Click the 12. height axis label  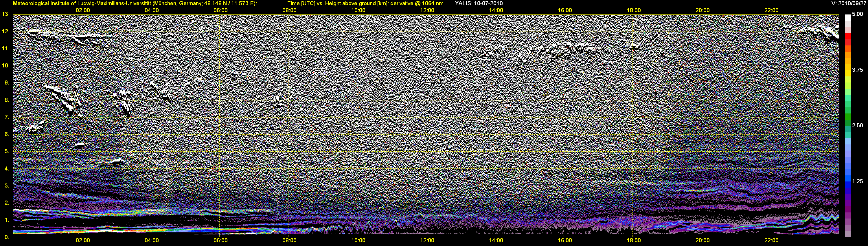point(6,31)
